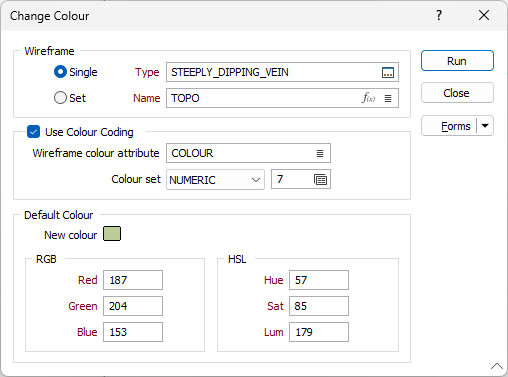Open the Forms button dropdown arrow
The width and height of the screenshot is (508, 377).
pyautogui.click(x=485, y=126)
